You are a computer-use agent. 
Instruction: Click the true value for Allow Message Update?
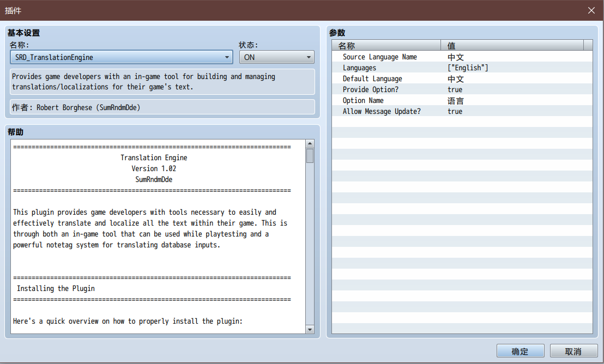click(x=455, y=111)
